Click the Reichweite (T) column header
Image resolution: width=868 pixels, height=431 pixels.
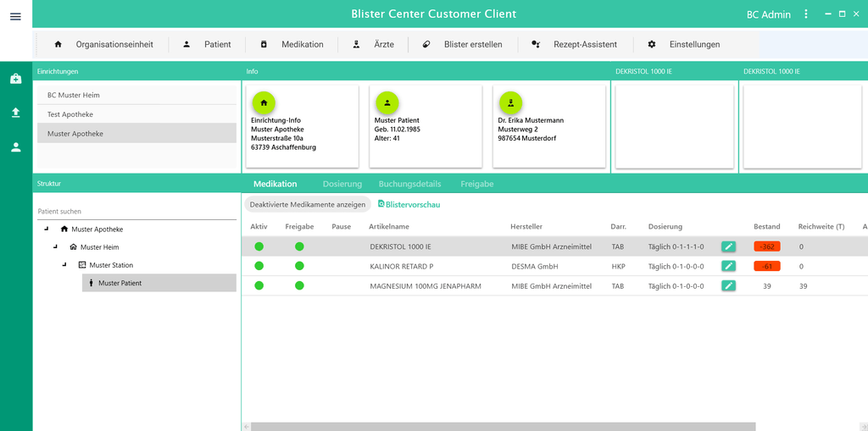(x=821, y=226)
